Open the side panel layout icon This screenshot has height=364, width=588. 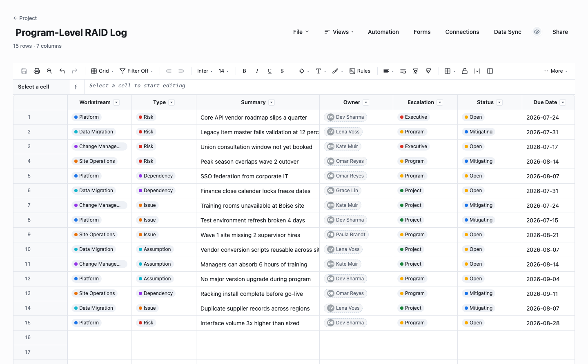(x=490, y=71)
